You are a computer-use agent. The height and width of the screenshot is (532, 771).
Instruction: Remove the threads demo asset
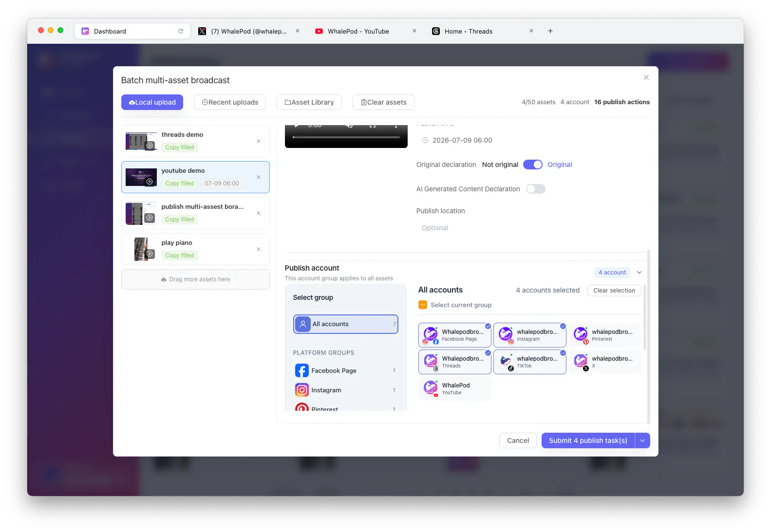tap(259, 141)
